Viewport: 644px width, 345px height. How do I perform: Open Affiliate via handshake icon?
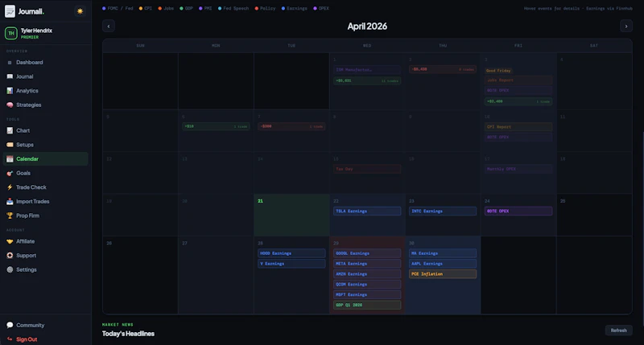click(x=10, y=241)
